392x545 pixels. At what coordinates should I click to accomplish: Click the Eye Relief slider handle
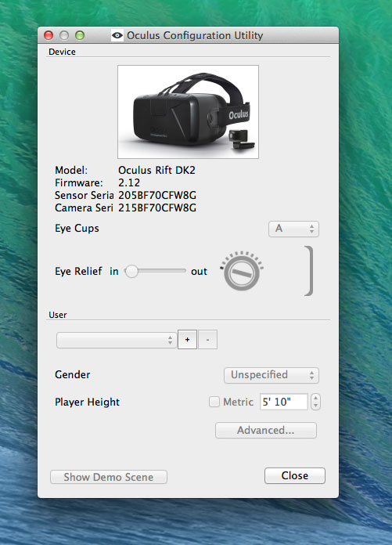click(x=131, y=271)
